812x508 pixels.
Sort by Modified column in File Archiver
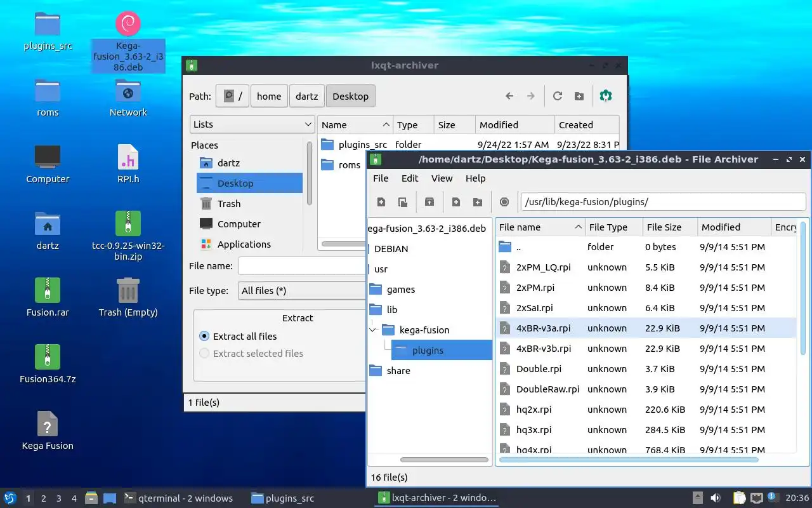point(734,227)
